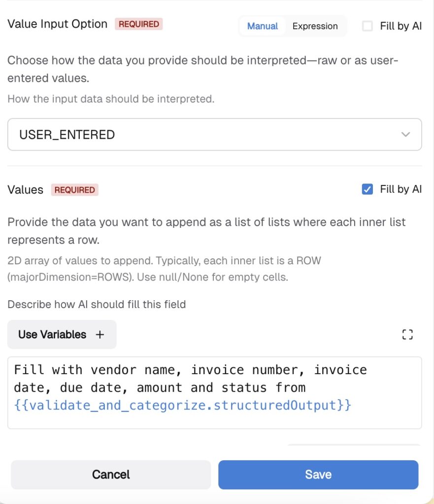This screenshot has height=504, width=434.
Task: Click the plus icon beside Use Variables
Action: click(100, 334)
